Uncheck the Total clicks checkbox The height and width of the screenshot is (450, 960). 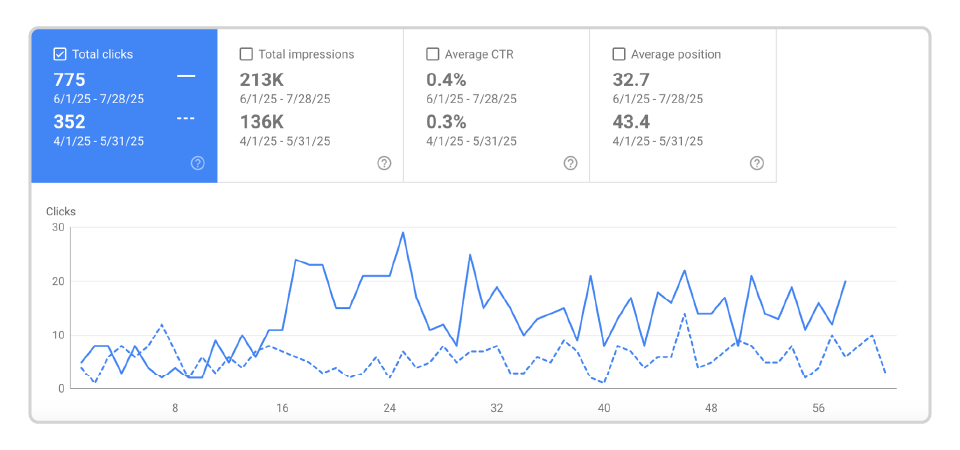60,54
